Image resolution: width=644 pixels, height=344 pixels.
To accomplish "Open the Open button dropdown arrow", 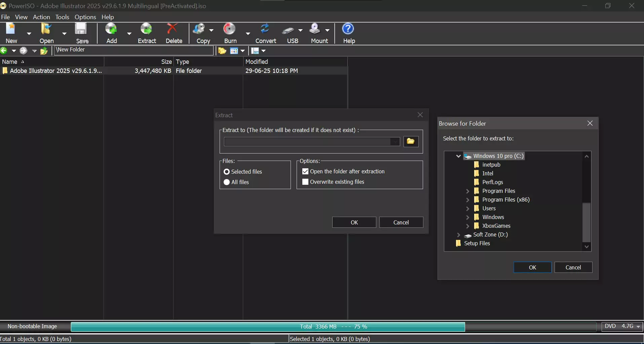I will (x=64, y=33).
